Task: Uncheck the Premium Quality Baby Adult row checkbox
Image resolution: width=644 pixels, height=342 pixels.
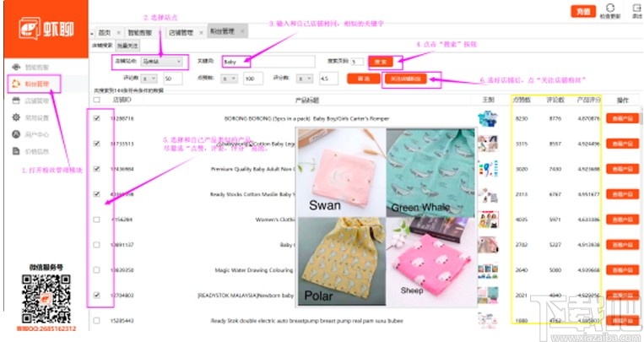Action: point(96,169)
